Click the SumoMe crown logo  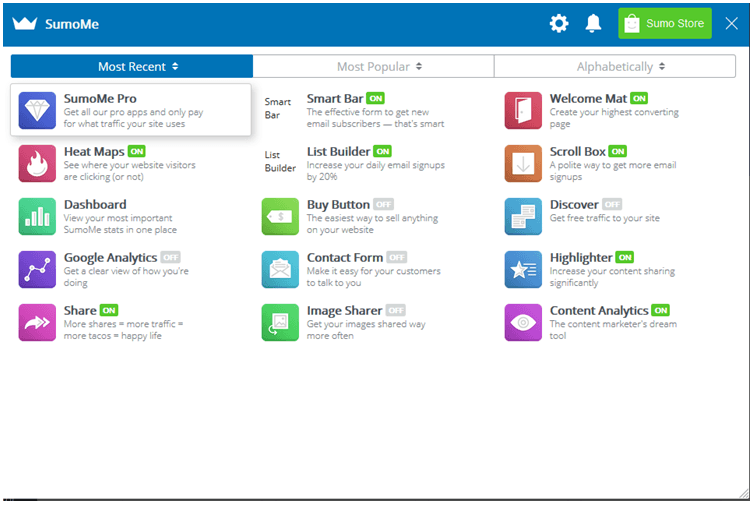[24, 23]
